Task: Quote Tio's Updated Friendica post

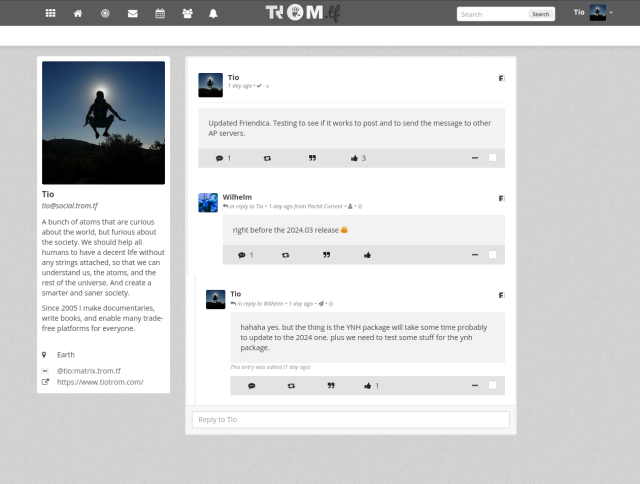Action: coord(312,158)
